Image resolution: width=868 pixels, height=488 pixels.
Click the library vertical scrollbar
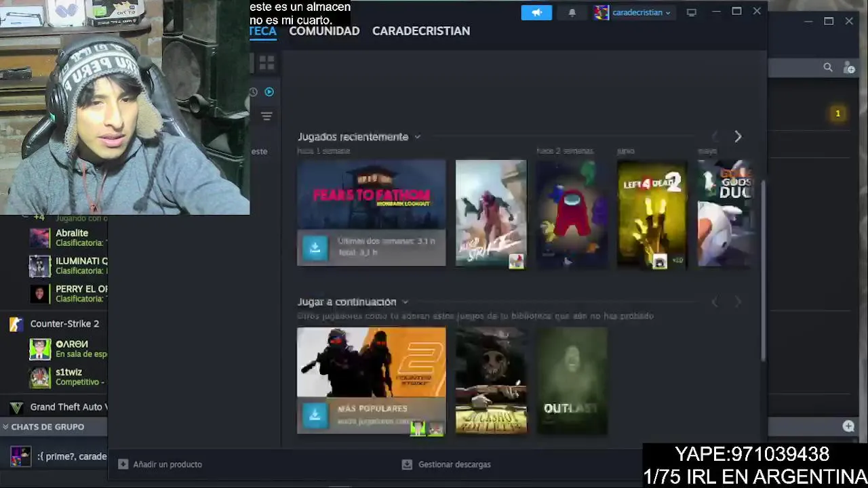[x=764, y=271]
